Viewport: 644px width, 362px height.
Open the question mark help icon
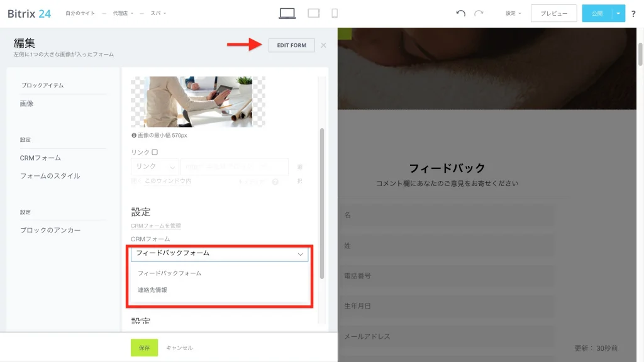(633, 14)
